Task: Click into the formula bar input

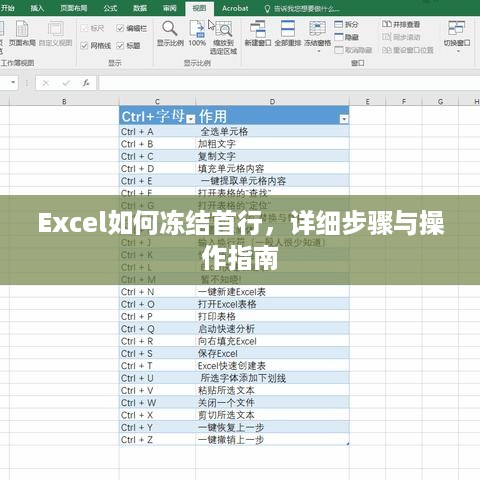Action: coord(289,83)
